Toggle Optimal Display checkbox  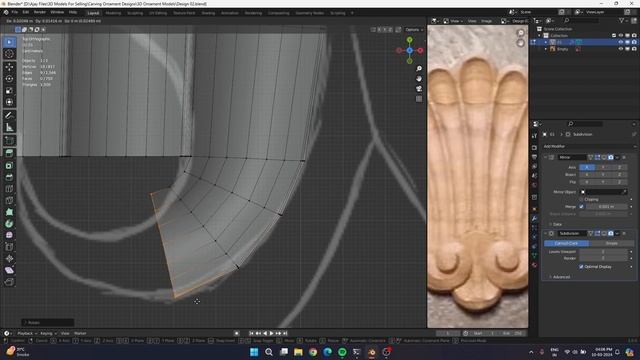(x=581, y=267)
